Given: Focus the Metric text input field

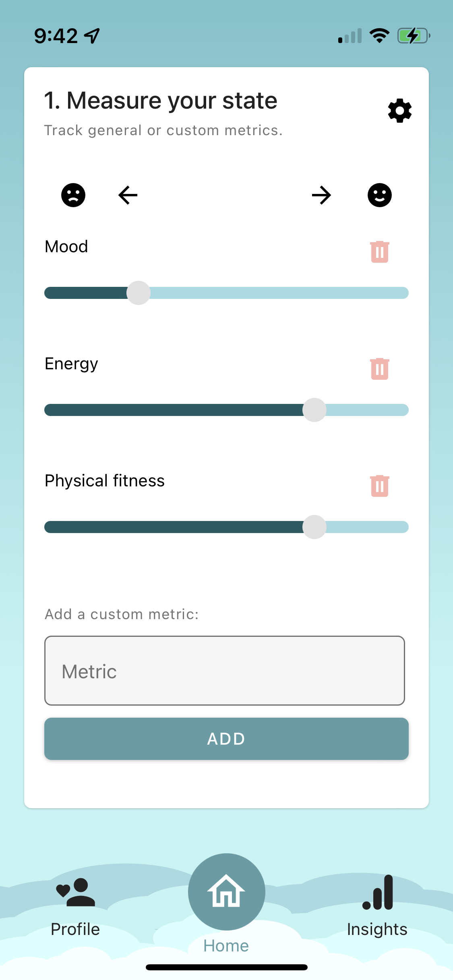Looking at the screenshot, I should [x=225, y=671].
